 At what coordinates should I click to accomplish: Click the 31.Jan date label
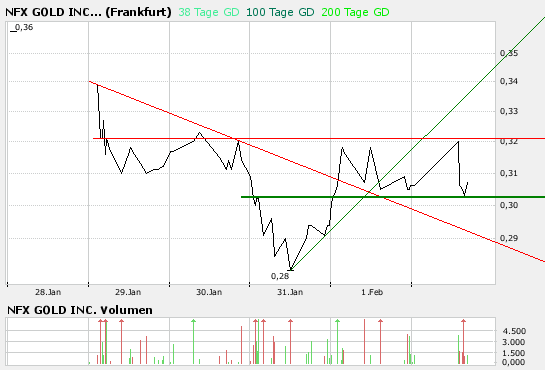tap(290, 292)
